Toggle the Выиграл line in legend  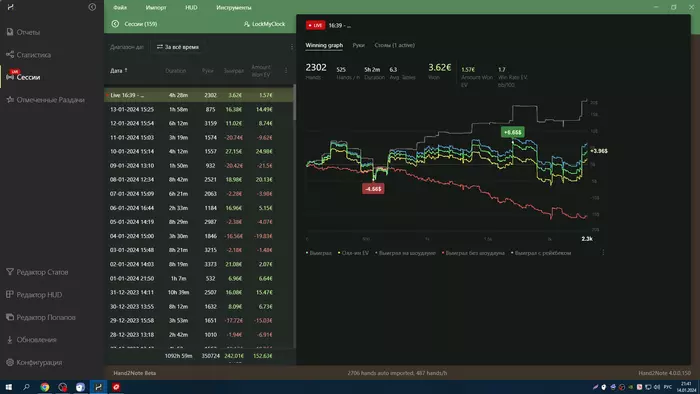click(319, 253)
